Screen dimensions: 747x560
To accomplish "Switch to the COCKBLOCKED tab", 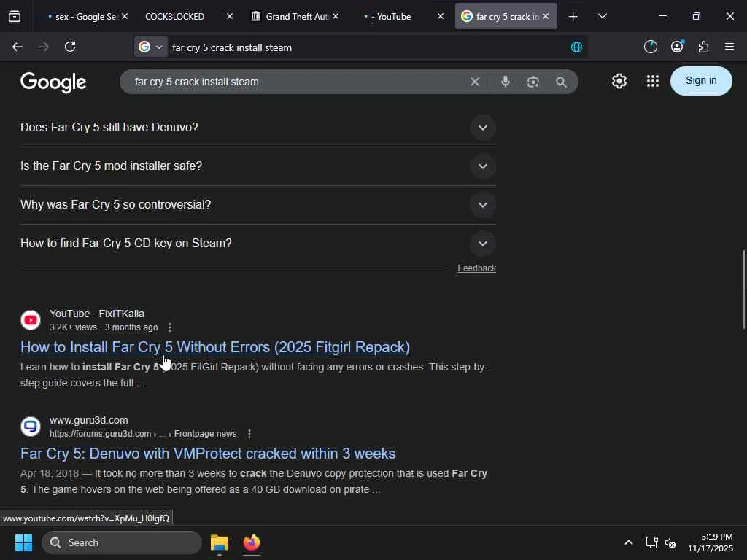I will 174,17.
